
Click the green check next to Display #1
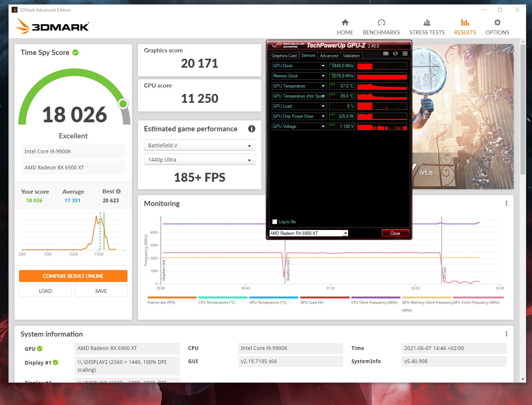click(x=56, y=362)
